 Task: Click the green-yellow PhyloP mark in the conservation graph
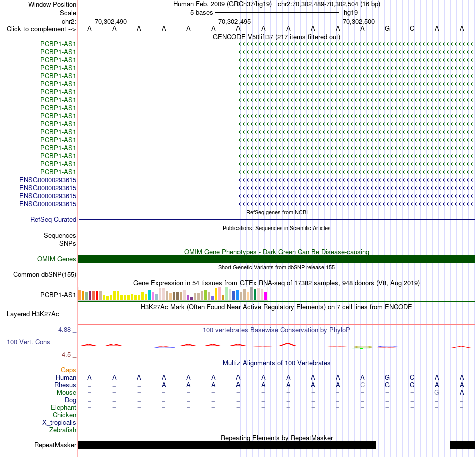tap(362, 347)
